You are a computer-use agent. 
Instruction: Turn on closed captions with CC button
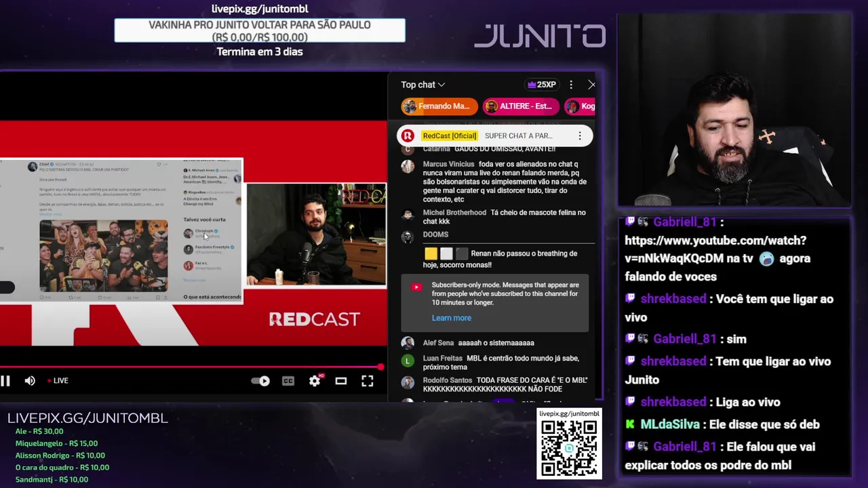click(x=288, y=381)
